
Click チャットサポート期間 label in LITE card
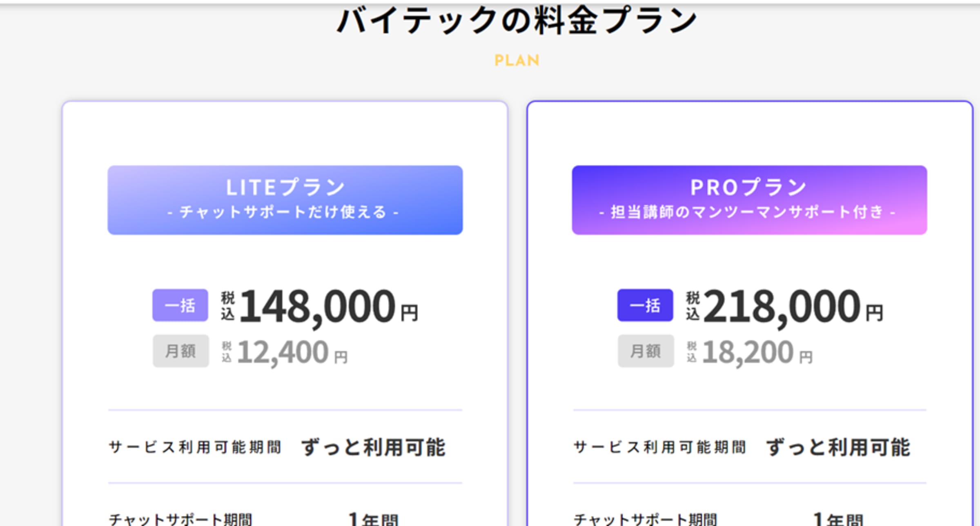click(180, 519)
